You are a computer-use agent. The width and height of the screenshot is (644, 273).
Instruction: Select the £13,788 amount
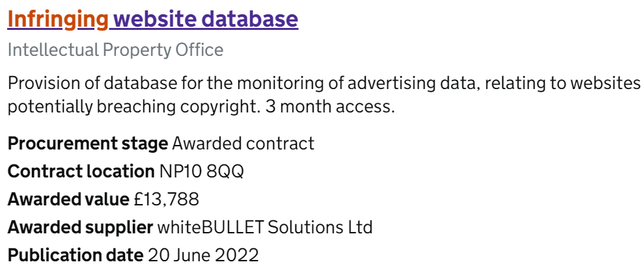166,200
